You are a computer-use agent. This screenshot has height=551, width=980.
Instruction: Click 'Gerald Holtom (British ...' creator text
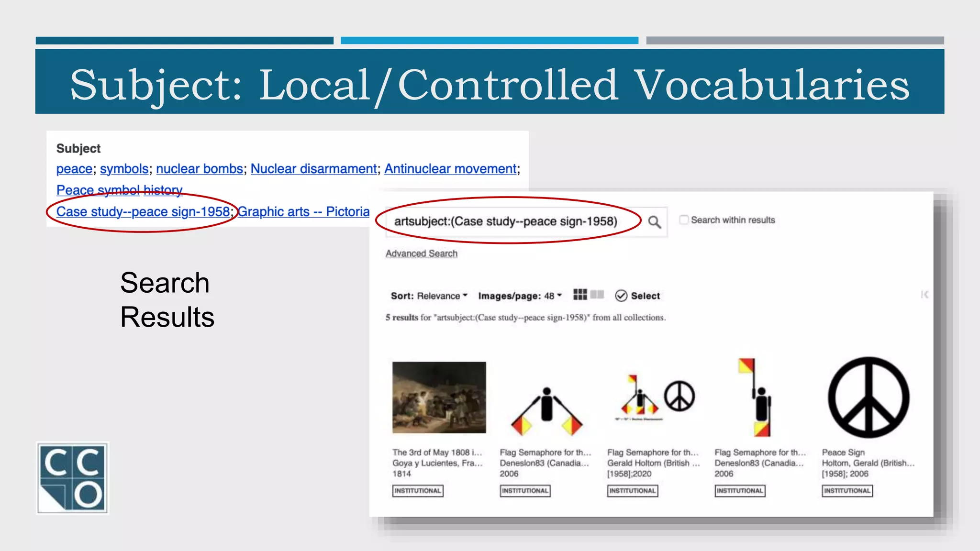[x=654, y=463]
